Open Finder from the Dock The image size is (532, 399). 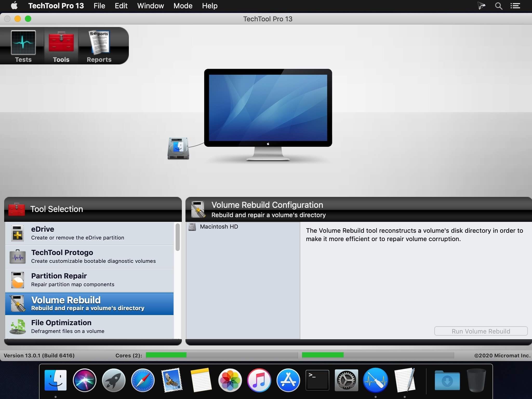point(56,380)
